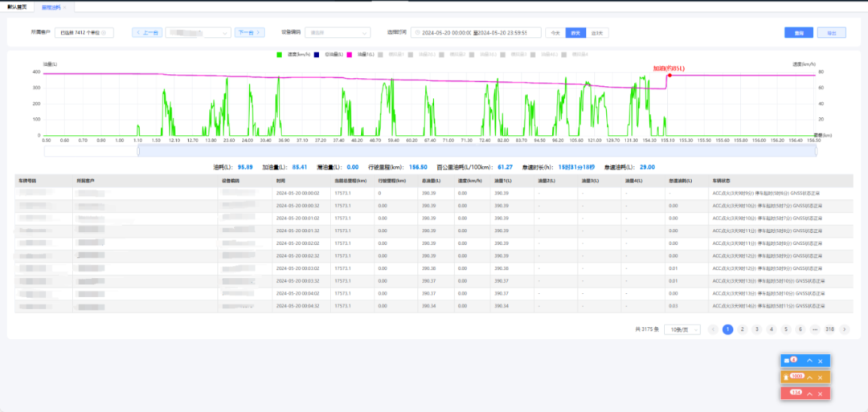Expand the orange 1000 alarm bar chevron
Screen dimensions: 868x412
(809, 377)
